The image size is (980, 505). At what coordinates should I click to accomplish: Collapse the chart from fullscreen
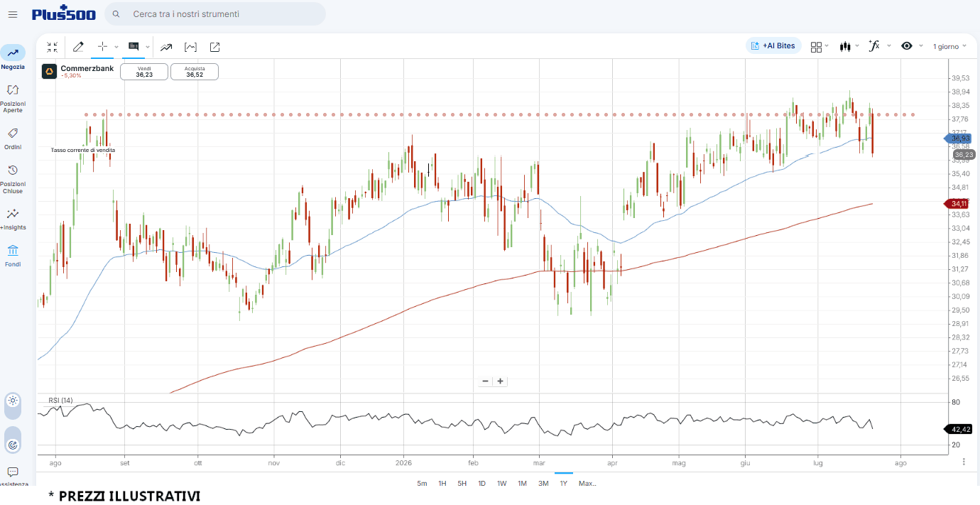pos(53,47)
